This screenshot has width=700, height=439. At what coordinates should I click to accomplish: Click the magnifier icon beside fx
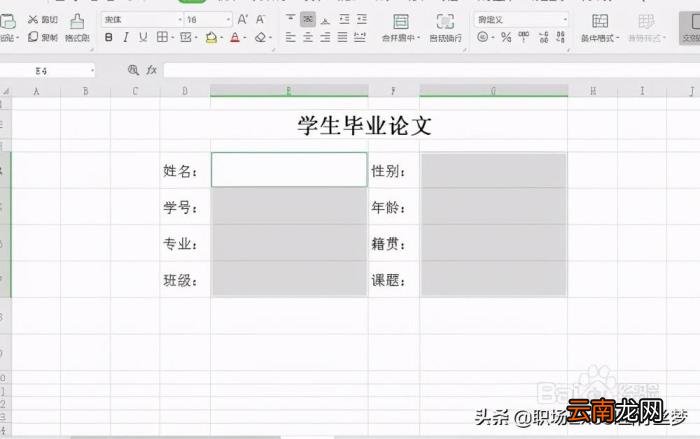[x=133, y=70]
